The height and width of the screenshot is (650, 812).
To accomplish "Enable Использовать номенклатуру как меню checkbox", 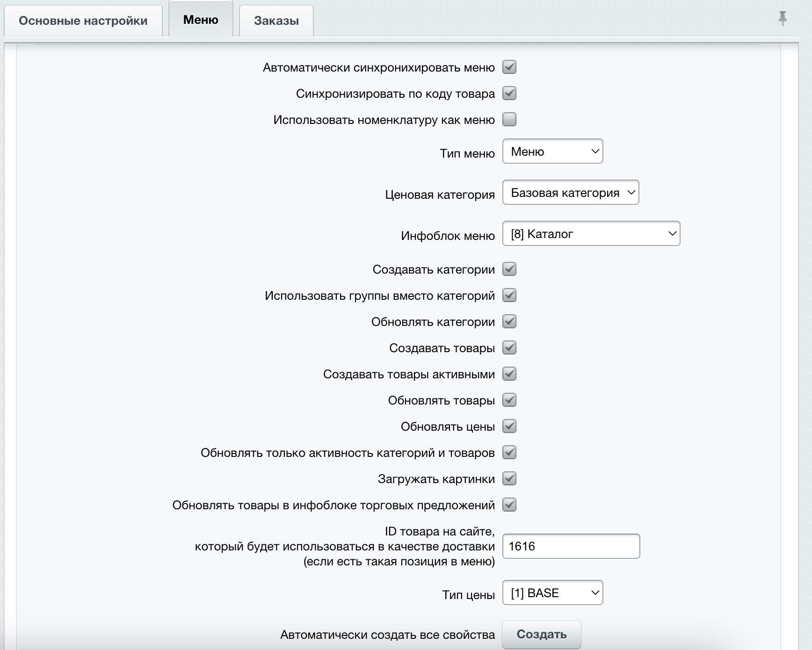I will [x=509, y=120].
